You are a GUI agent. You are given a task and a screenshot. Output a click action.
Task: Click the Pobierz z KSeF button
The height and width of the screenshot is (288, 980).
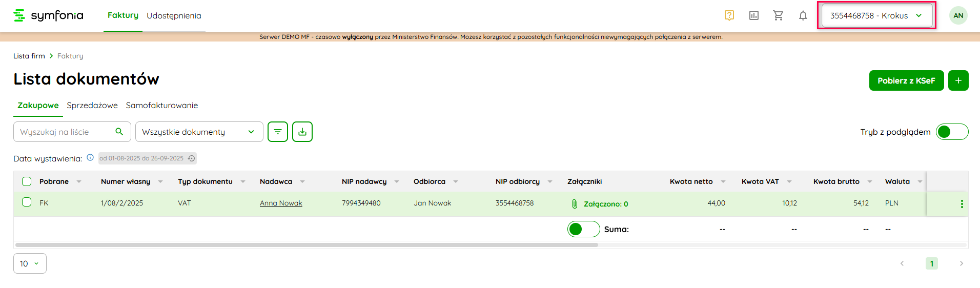906,80
